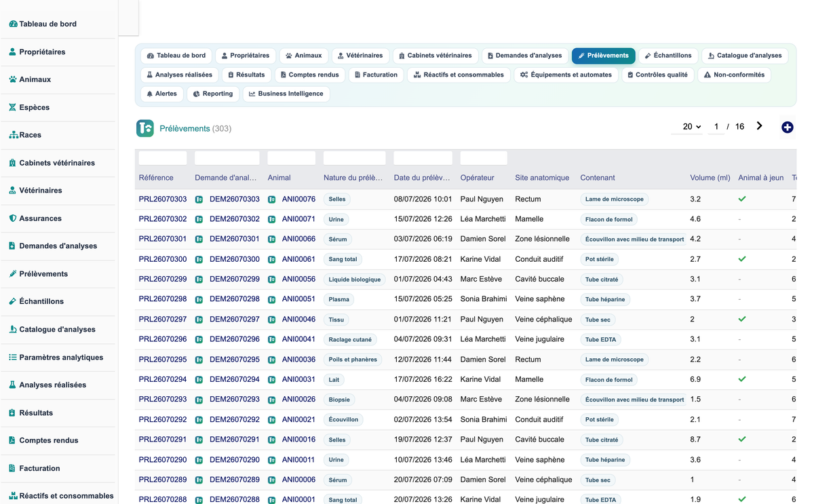Click the Assurances shield icon in sidebar

(x=13, y=218)
